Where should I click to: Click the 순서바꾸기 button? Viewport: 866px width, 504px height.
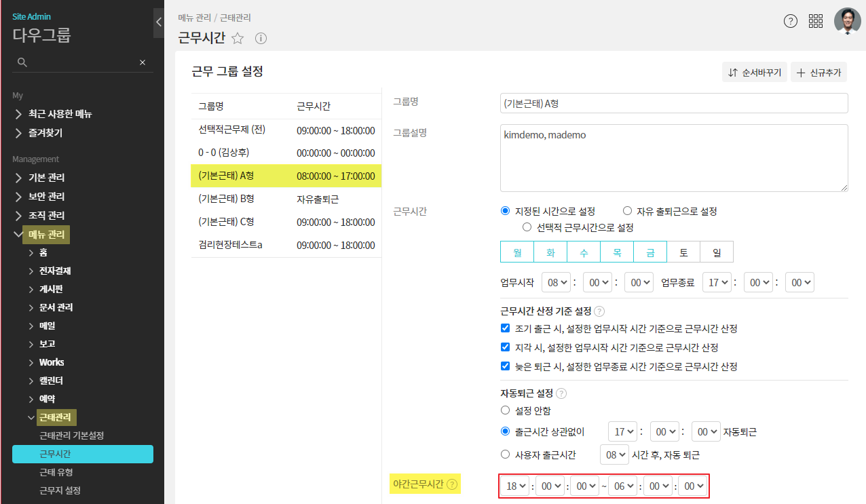tap(755, 73)
